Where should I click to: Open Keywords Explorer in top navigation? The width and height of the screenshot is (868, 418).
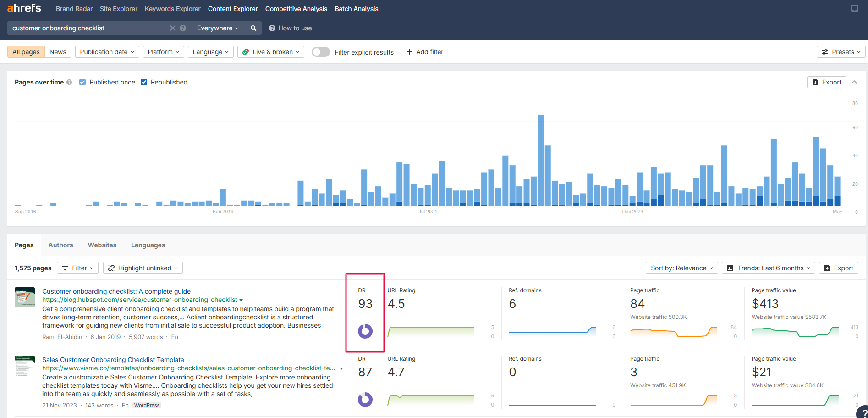tap(173, 9)
